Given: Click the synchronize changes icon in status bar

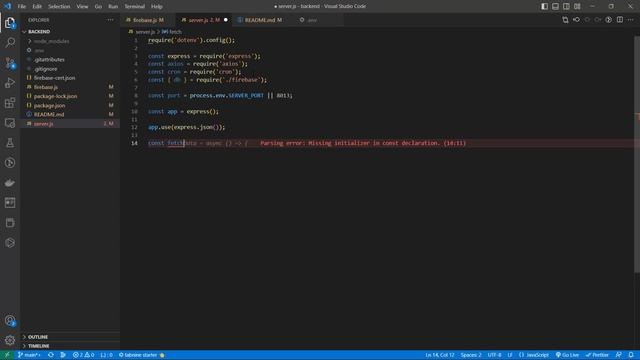Looking at the screenshot, I should (51, 355).
